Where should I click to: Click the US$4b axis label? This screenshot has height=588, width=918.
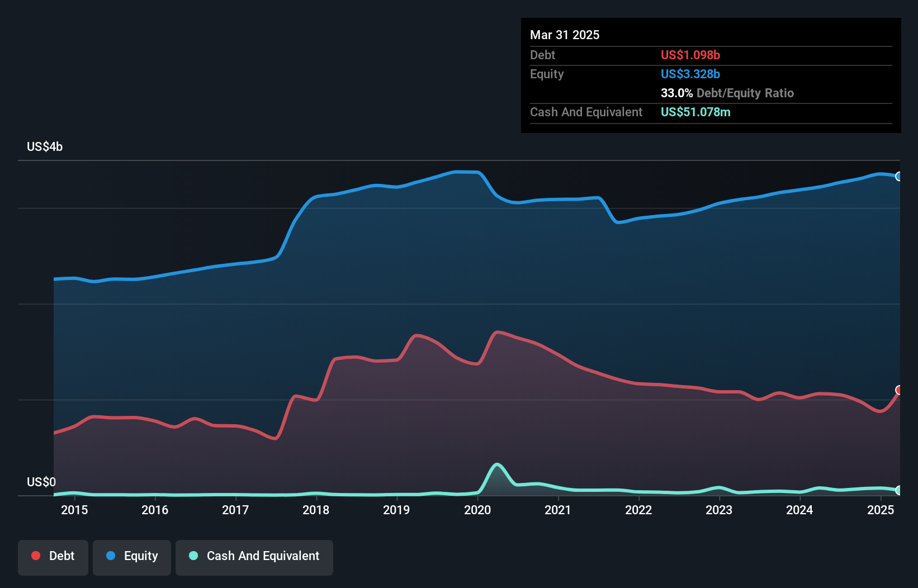[45, 146]
